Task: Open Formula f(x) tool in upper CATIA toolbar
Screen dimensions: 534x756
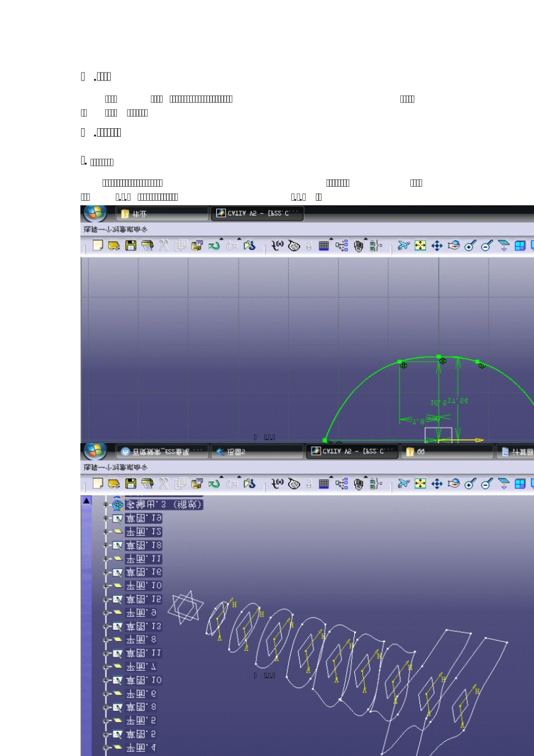Action: point(278,245)
